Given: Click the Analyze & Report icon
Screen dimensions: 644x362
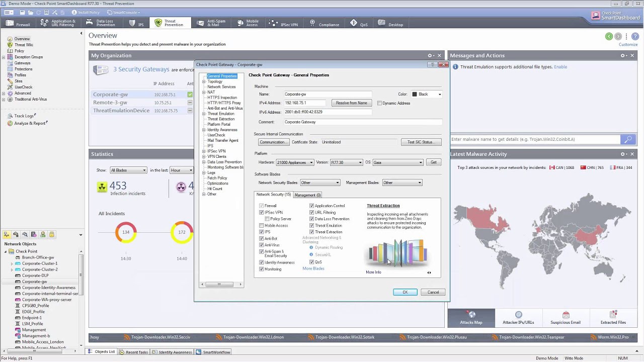Looking at the screenshot, I should pos(10,123).
